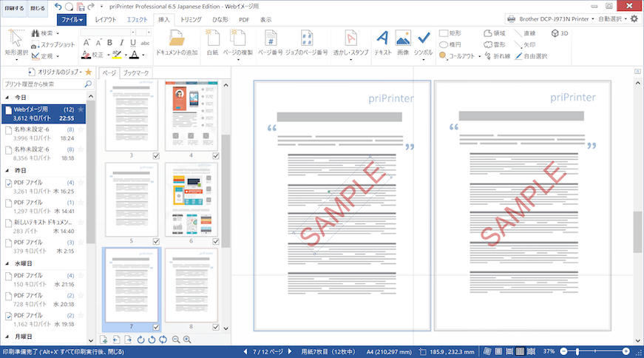Collapse the 今日 group

[x=7, y=98]
